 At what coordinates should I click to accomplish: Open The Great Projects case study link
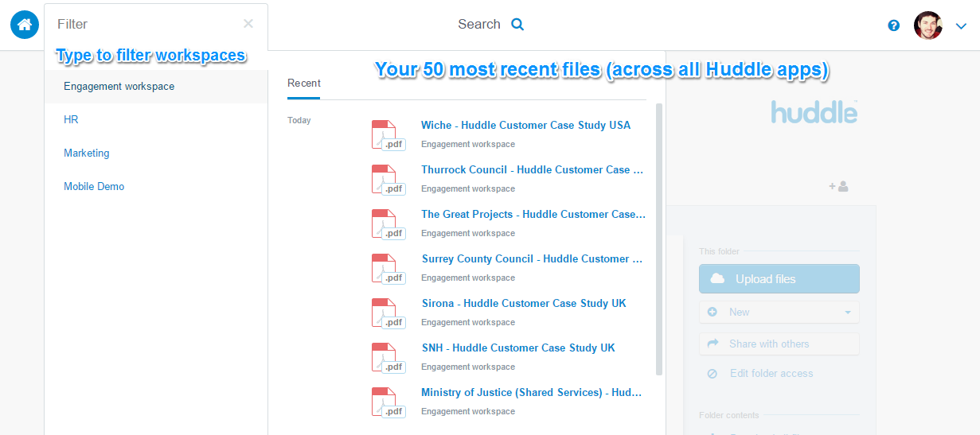[533, 214]
